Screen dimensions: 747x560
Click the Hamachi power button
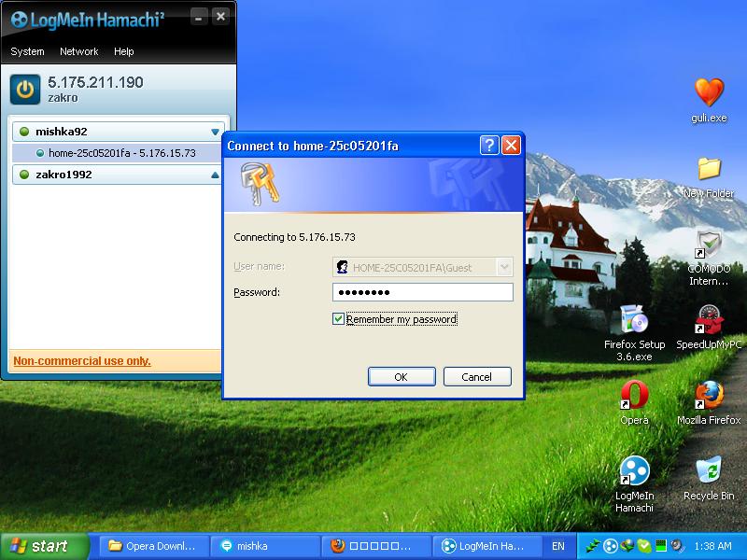click(x=25, y=90)
